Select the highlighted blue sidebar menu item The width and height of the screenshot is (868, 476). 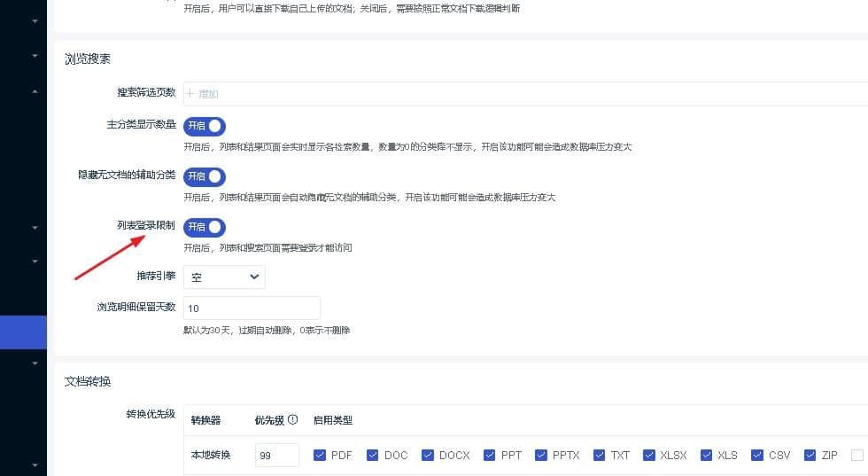23,332
